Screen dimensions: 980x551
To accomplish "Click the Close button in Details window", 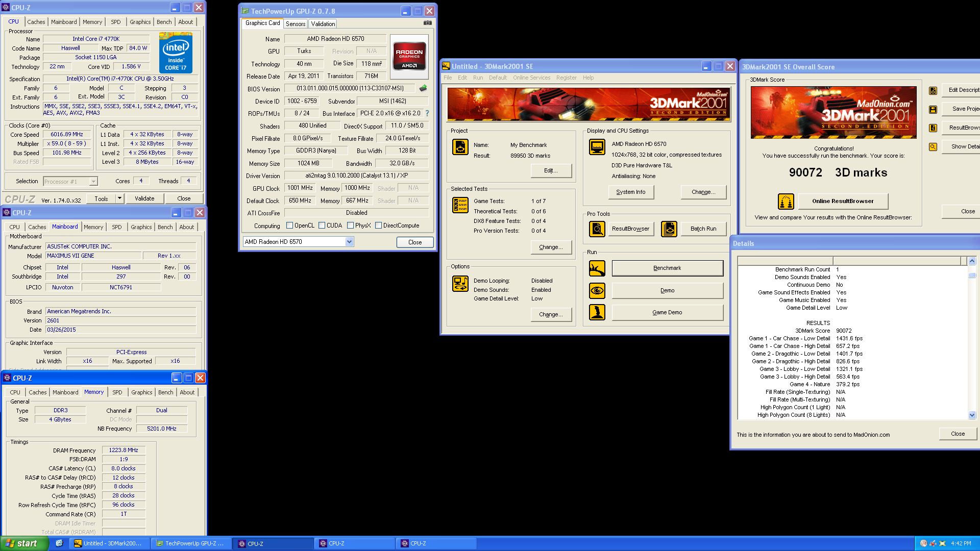I will click(x=958, y=434).
